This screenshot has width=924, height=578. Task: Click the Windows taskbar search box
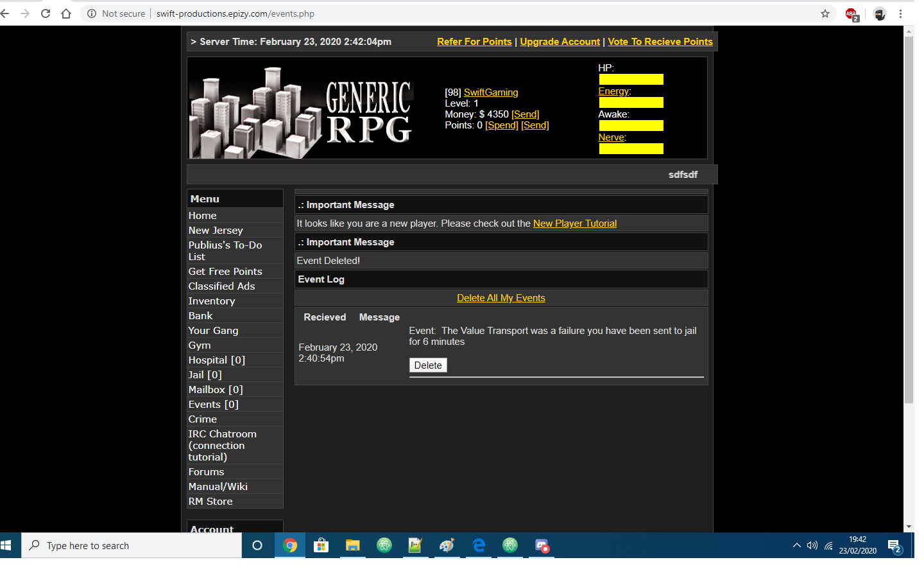click(132, 545)
